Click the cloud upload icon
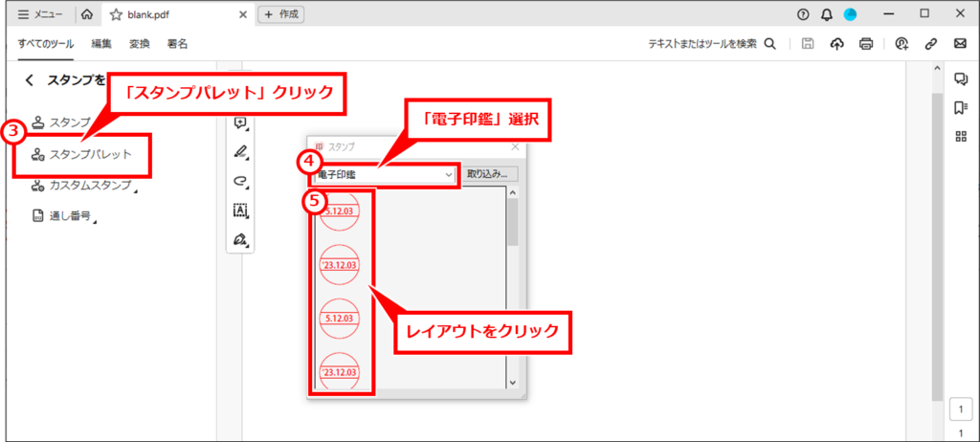 836,43
